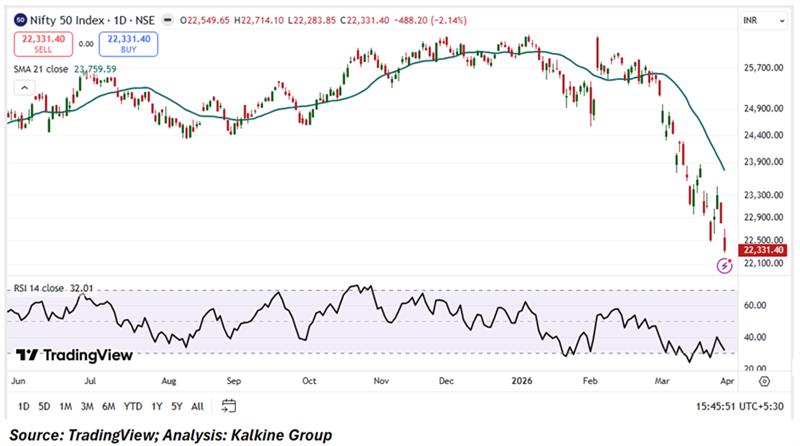Switch to the 6M time range
This screenshot has width=800, height=446.
coord(108,406)
